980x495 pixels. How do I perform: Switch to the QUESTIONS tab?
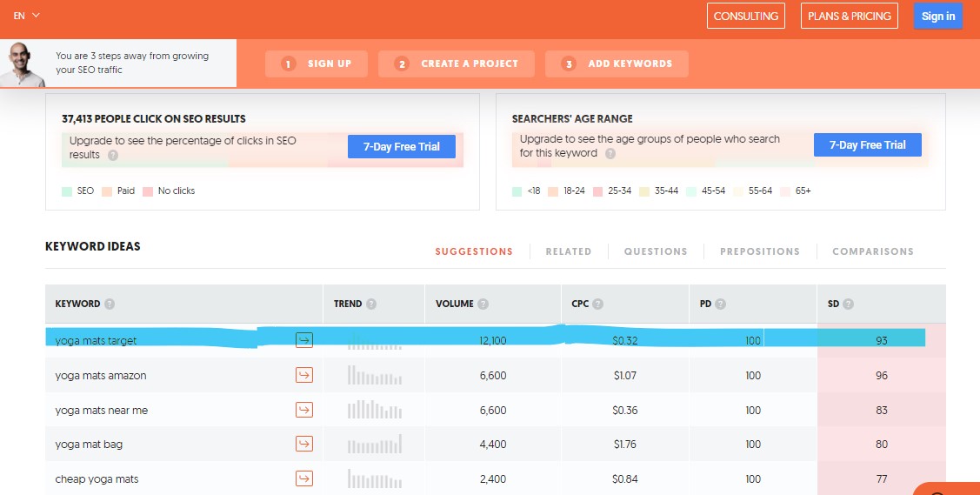656,251
